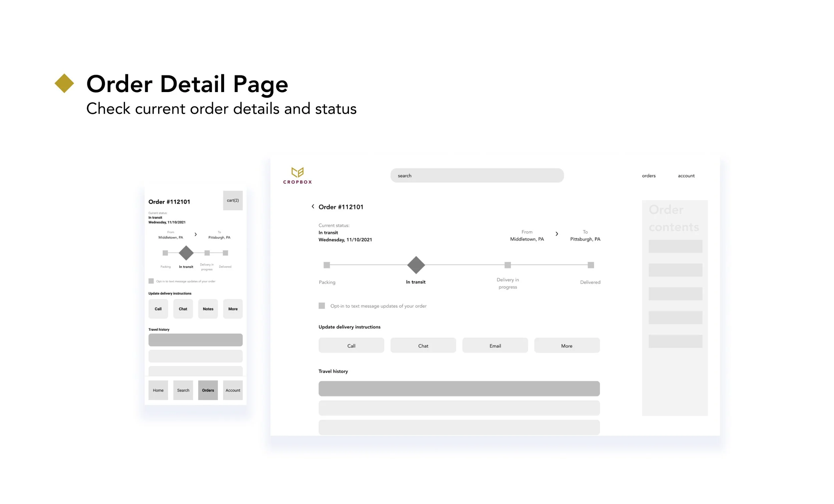Open the orders link in the desktop header
The image size is (834, 504).
(x=649, y=176)
